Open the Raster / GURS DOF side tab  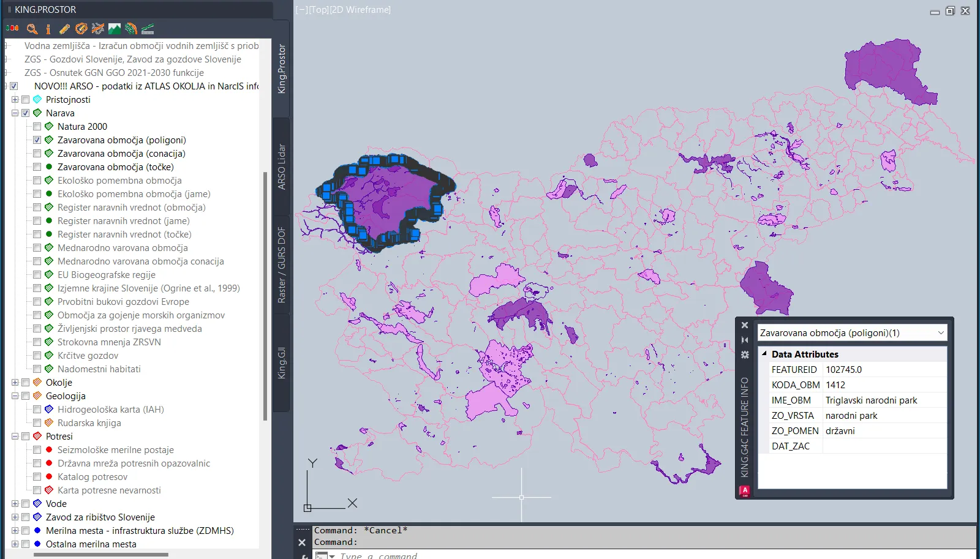[281, 264]
